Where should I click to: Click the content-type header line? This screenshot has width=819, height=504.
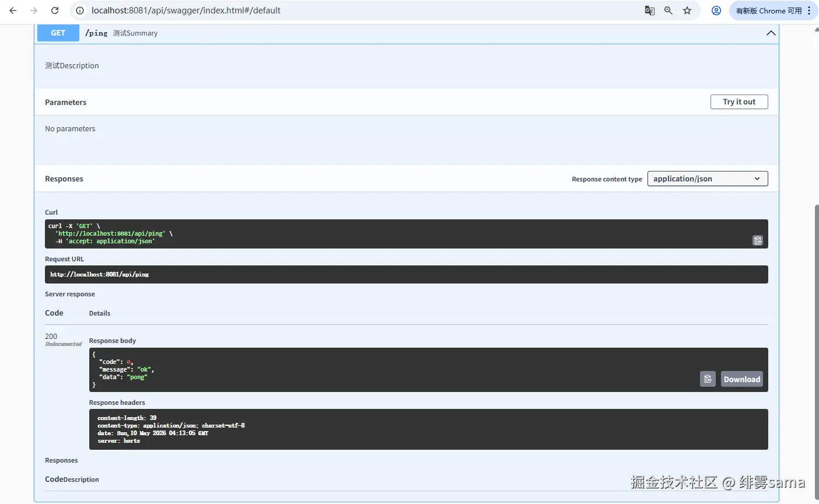(x=171, y=426)
